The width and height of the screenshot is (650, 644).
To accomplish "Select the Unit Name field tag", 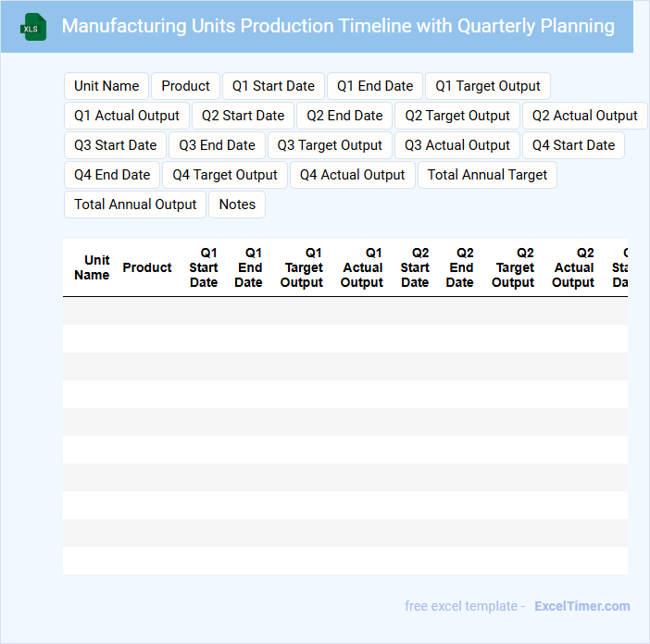I will 106,86.
